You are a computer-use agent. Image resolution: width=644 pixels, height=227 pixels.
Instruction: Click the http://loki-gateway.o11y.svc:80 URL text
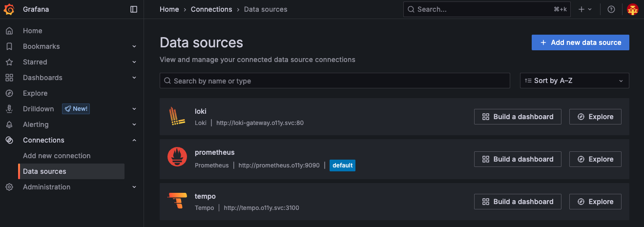click(260, 123)
